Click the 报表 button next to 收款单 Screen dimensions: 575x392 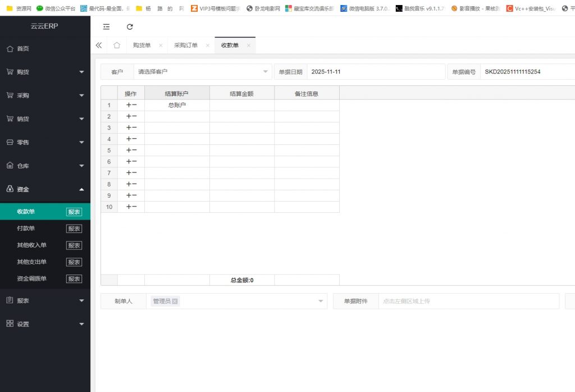click(x=74, y=211)
